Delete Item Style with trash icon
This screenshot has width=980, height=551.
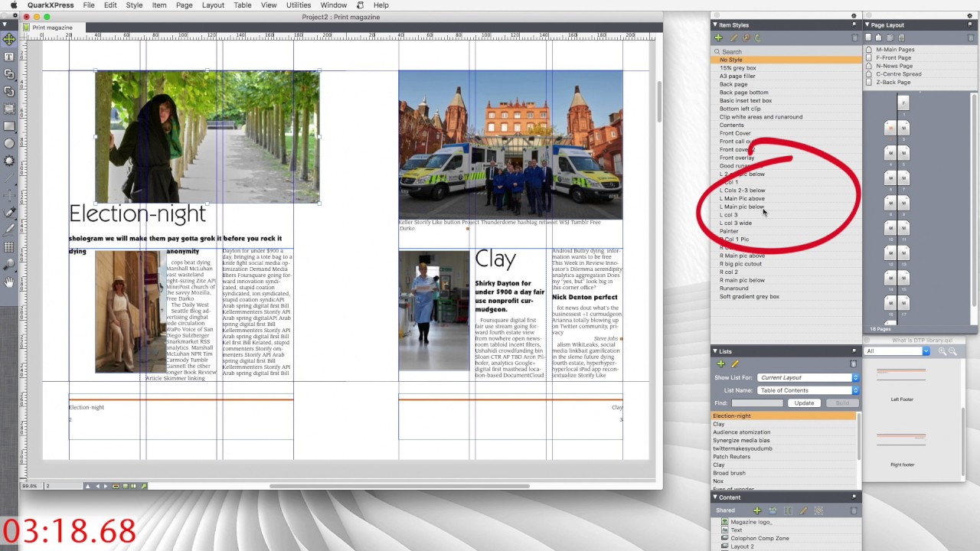point(854,37)
